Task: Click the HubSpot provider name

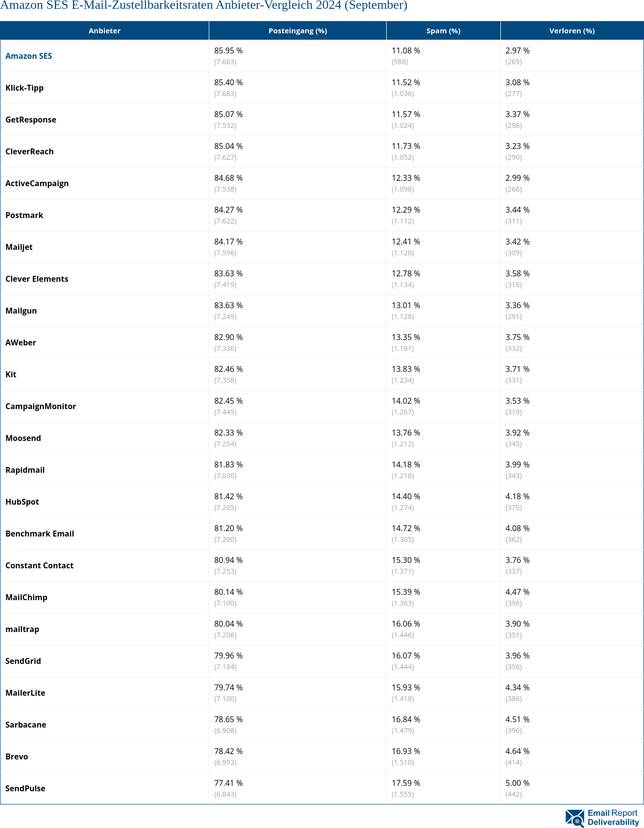Action: [22, 502]
